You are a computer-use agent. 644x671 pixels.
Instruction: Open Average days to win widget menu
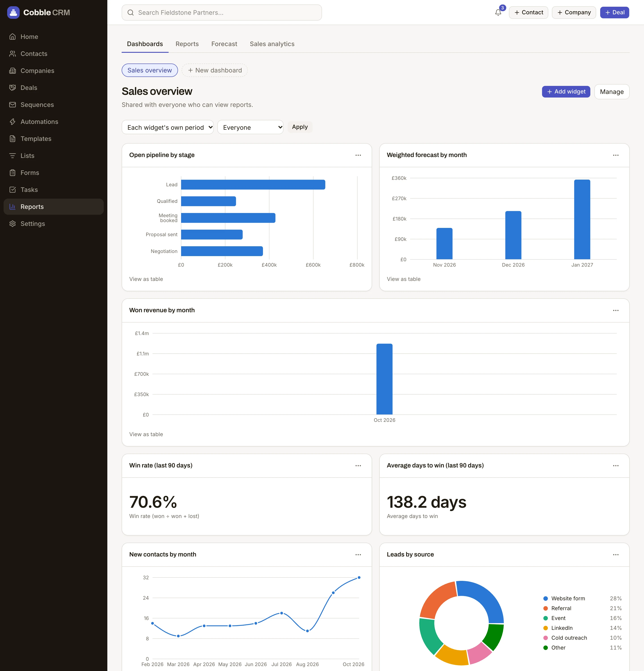click(616, 466)
